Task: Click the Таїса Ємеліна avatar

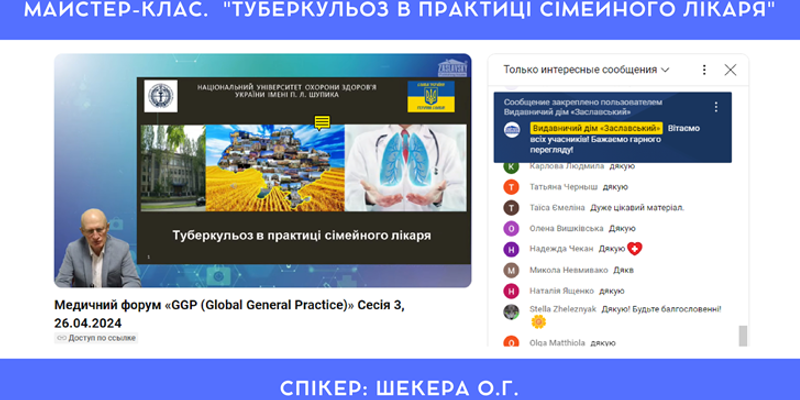Action: (x=511, y=208)
